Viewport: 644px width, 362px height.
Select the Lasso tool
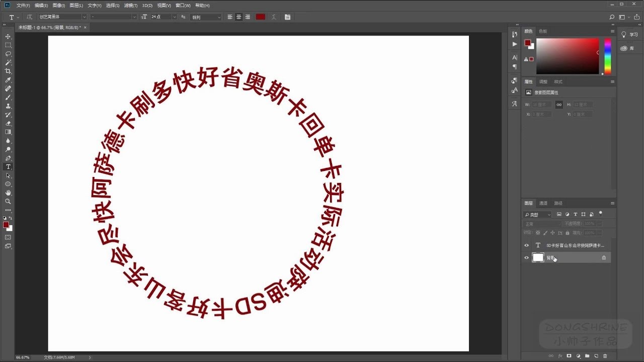[8, 54]
